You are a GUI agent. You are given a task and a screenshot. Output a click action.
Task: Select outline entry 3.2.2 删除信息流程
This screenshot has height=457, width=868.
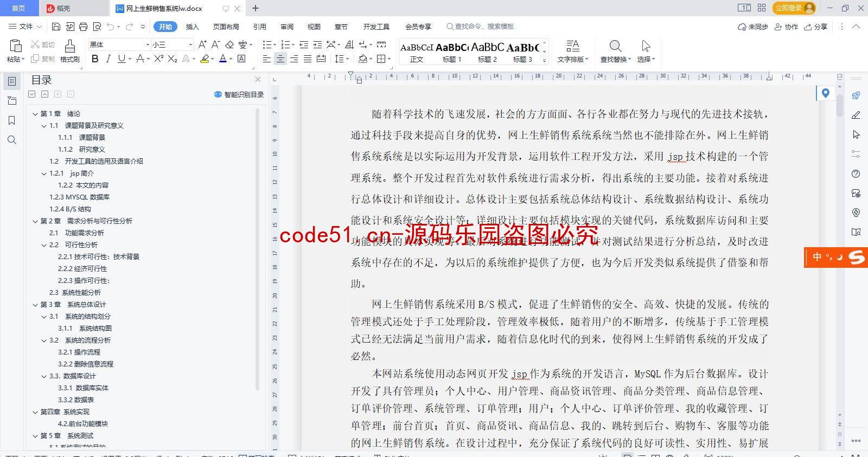click(86, 364)
